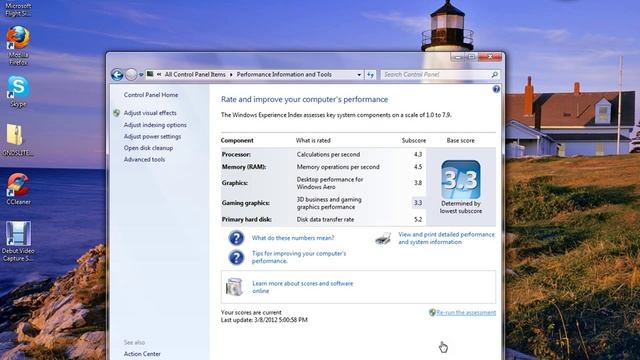The height and width of the screenshot is (360, 640).
Task: Click the Control Panel icon in address bar
Action: click(150, 74)
